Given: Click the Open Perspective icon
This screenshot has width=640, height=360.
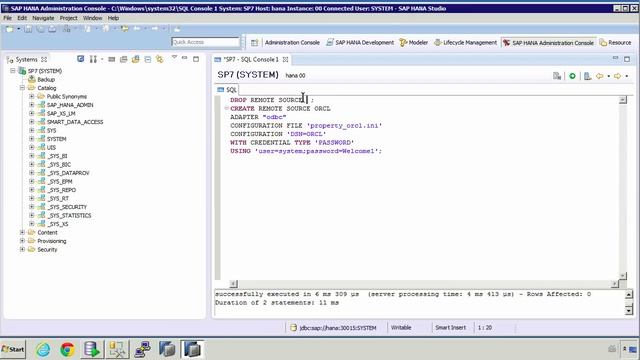Looking at the screenshot, I should [255, 42].
